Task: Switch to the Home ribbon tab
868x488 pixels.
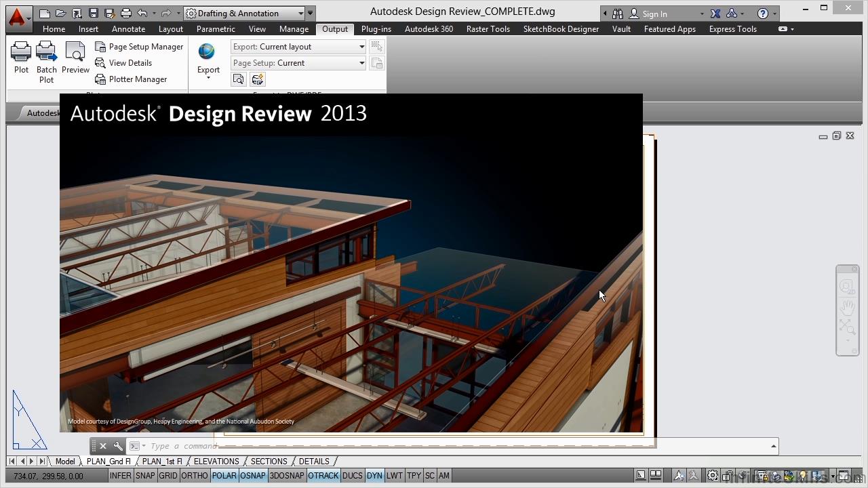Action: click(x=54, y=29)
